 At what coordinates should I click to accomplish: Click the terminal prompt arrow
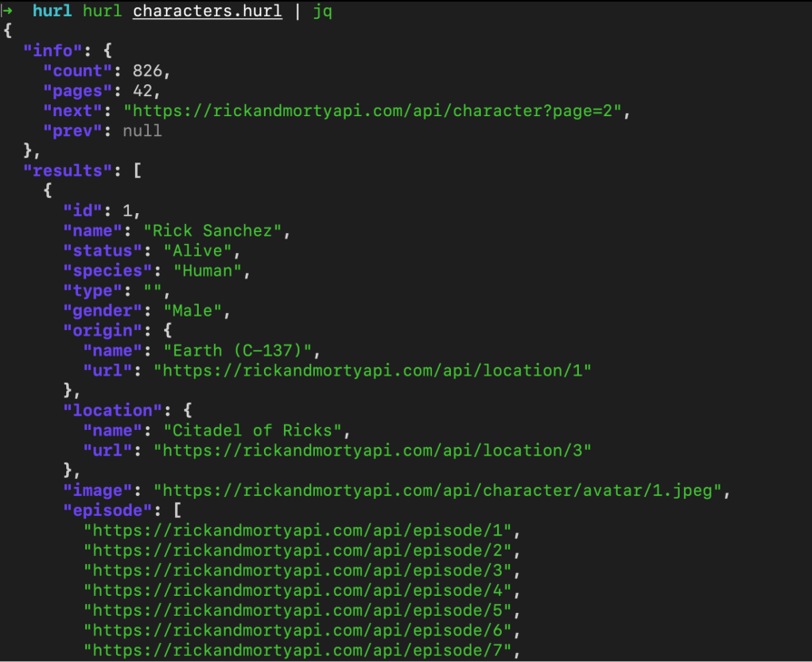[x=8, y=11]
